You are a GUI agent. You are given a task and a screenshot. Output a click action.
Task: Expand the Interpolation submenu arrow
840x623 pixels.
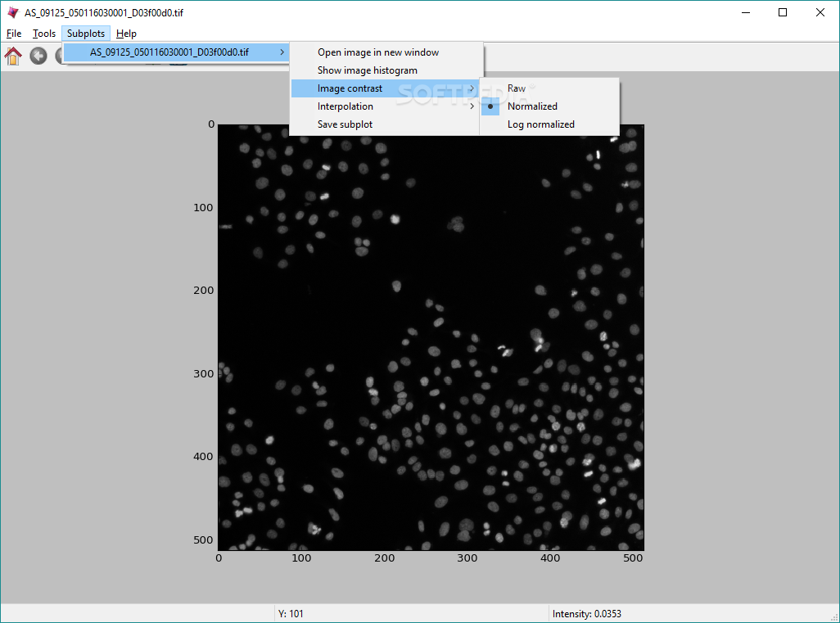tap(472, 106)
